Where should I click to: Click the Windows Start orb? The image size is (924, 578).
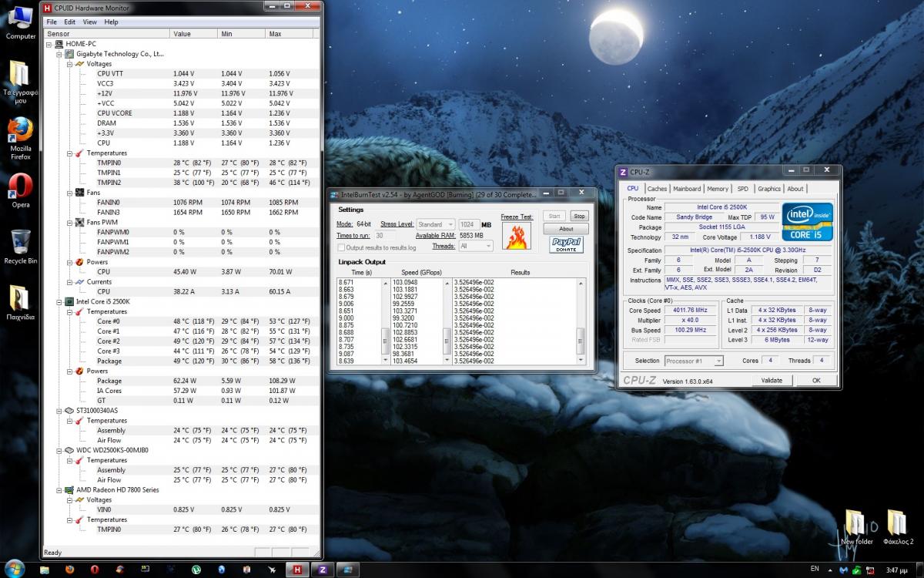[x=15, y=569]
